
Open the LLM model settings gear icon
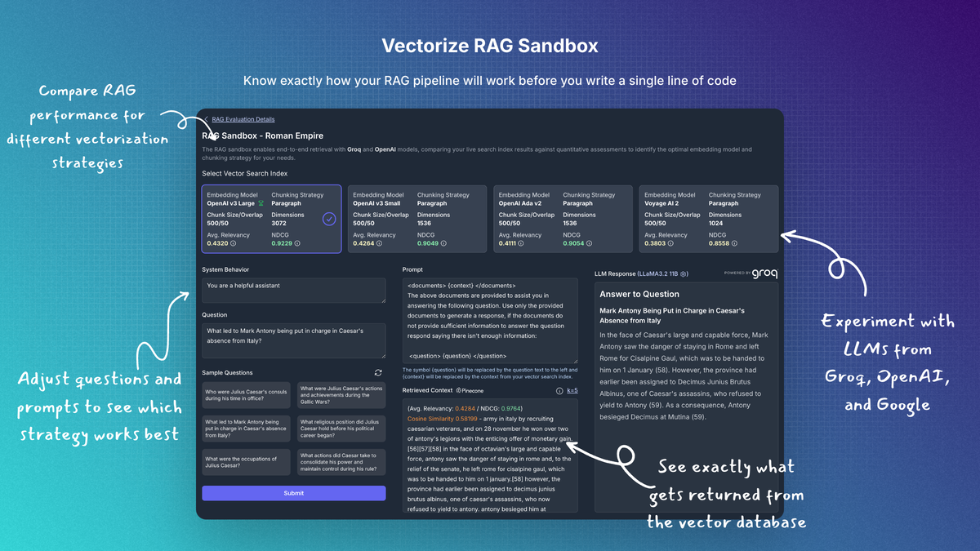pos(684,274)
